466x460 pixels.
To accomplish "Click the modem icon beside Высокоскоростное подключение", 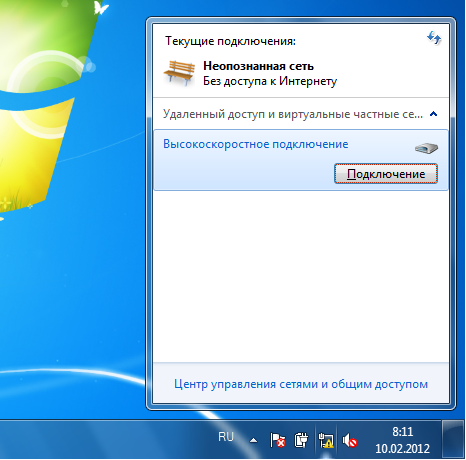I will 426,148.
